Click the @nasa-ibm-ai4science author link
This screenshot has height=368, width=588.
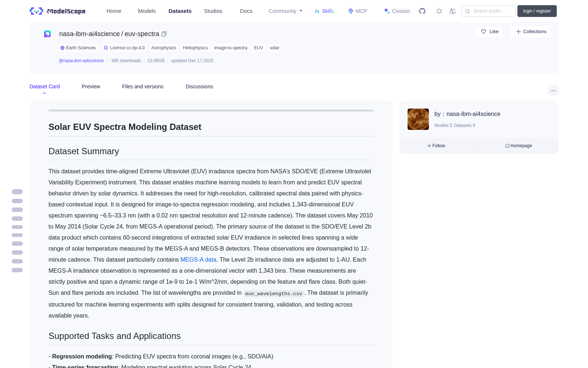pyautogui.click(x=81, y=61)
